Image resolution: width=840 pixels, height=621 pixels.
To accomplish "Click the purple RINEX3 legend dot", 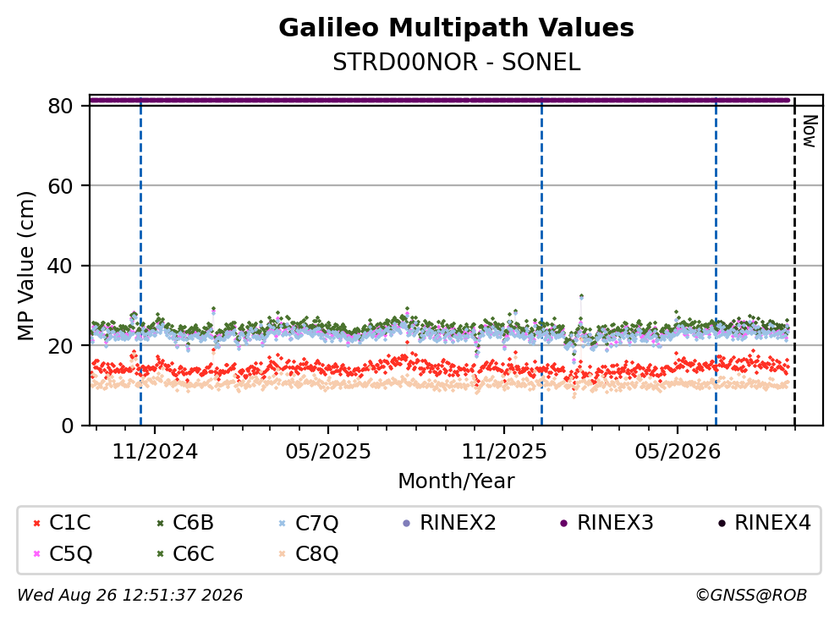I will point(563,523).
